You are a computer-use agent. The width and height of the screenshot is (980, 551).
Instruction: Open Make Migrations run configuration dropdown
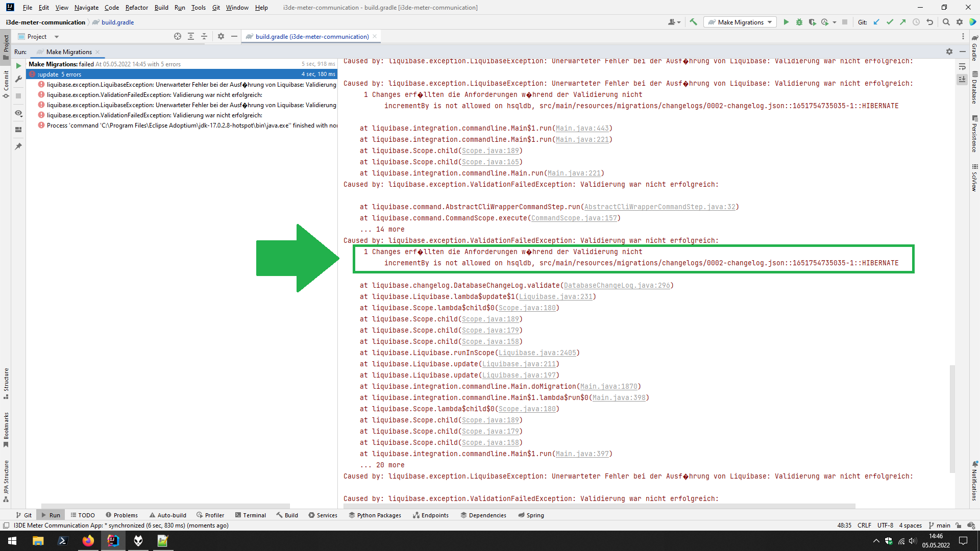tap(740, 22)
